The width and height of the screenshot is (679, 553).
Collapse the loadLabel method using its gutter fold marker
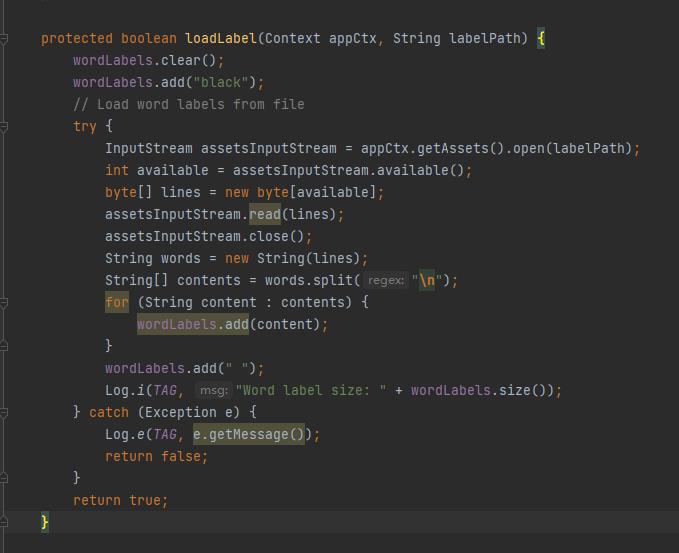point(4,39)
